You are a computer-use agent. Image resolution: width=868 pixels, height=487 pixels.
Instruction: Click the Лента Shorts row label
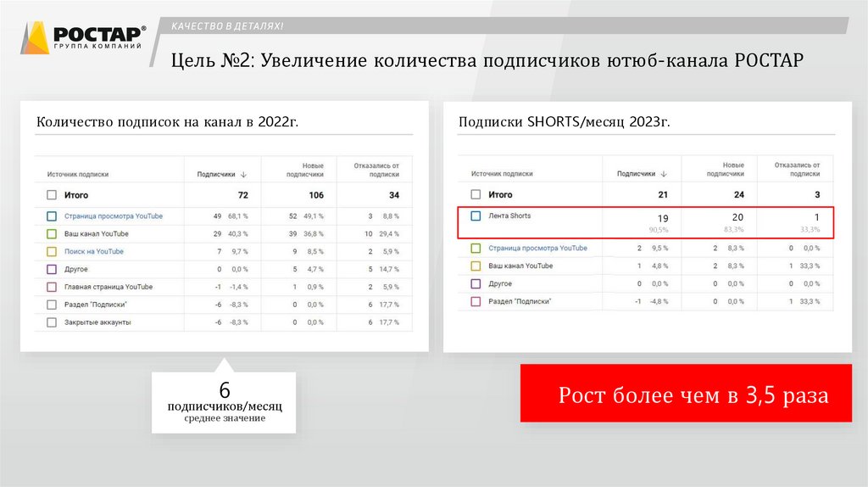click(509, 216)
